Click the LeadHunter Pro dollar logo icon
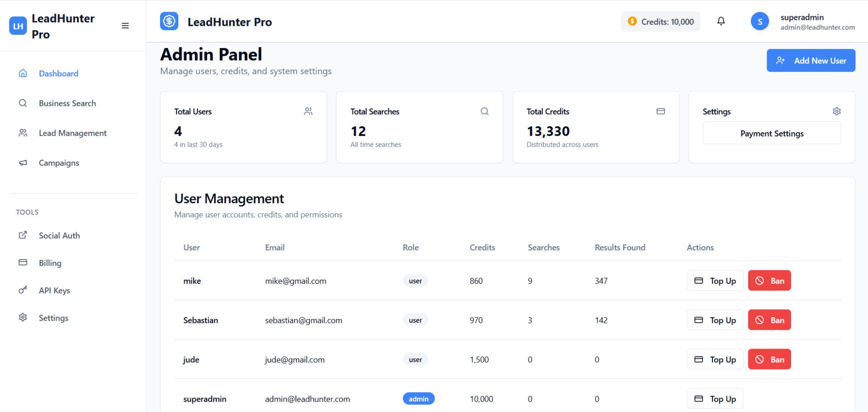Viewport: 868px width, 412px height. [x=169, y=21]
